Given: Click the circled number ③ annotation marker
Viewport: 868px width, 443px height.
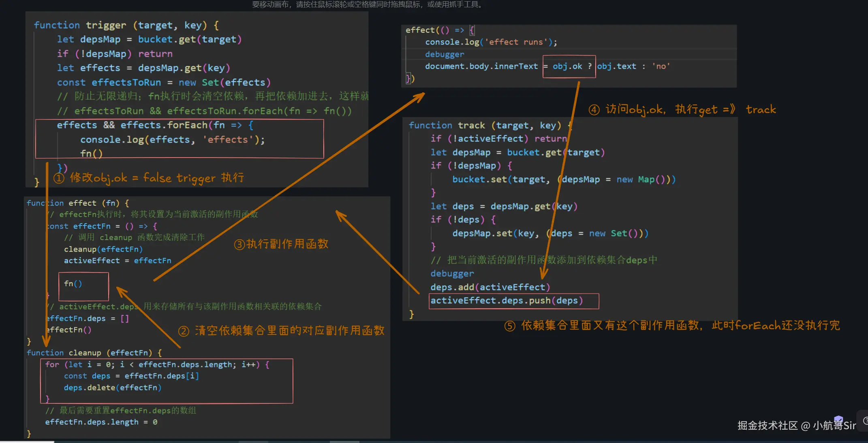Looking at the screenshot, I should coord(239,245).
